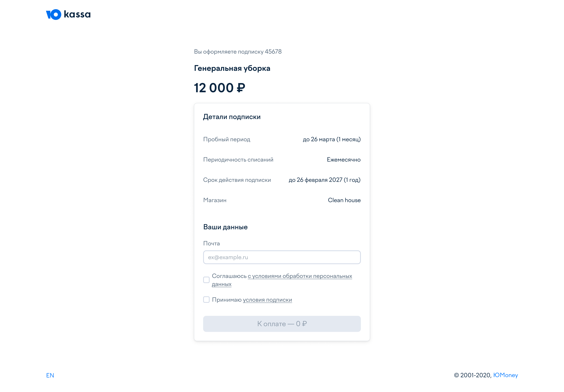Click the Пробный период trial value
Viewport: 564px width, 392px height.
coord(331,139)
